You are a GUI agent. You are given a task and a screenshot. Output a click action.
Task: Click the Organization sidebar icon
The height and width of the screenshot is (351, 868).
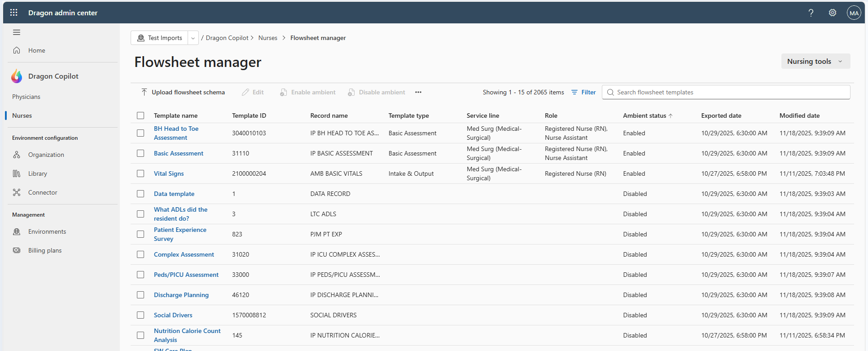pos(17,155)
